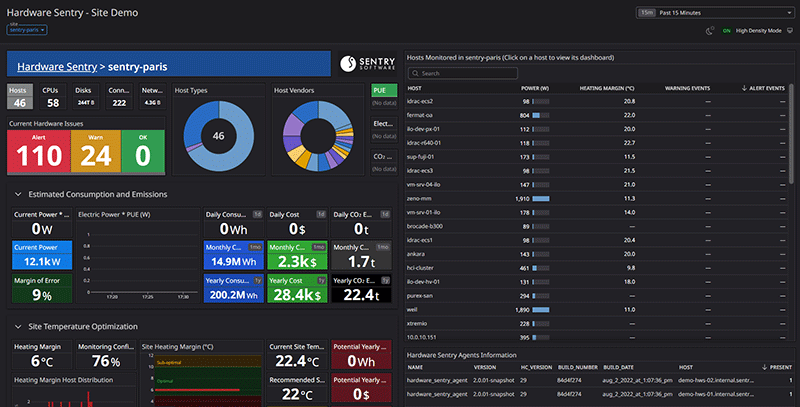Click the red Alert 110 tile
This screenshot has width=800, height=407.
tap(39, 151)
